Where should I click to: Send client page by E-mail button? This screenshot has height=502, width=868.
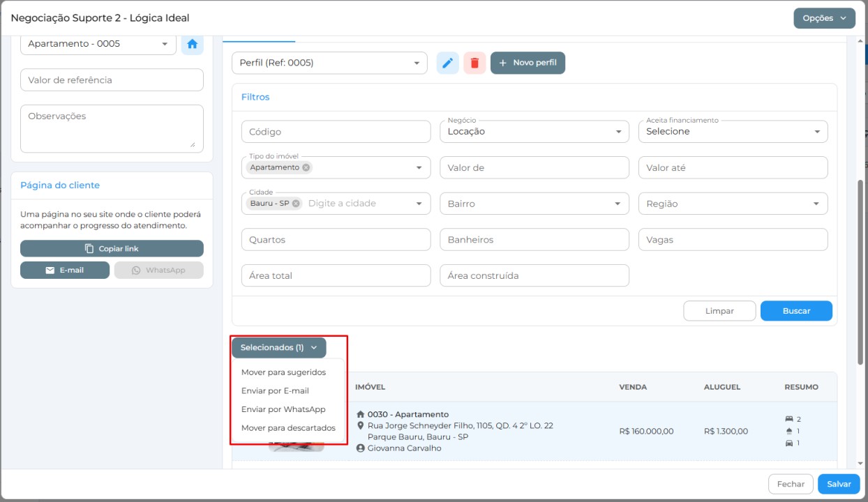tap(65, 270)
